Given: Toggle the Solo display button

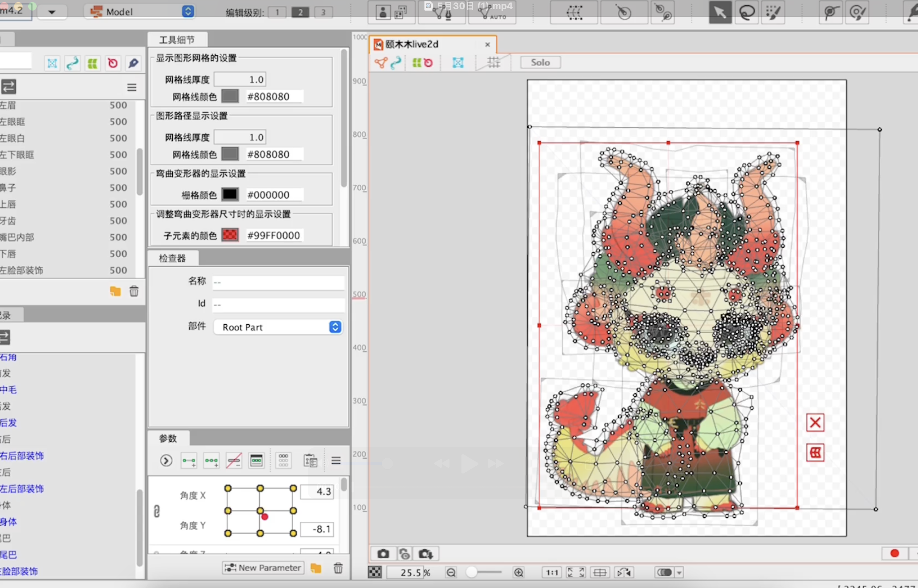Looking at the screenshot, I should tap(540, 62).
